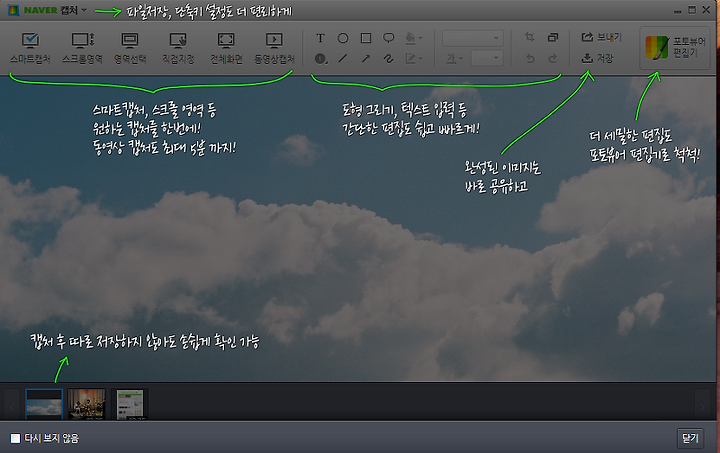Select the numbered marker tool

[x=321, y=59]
